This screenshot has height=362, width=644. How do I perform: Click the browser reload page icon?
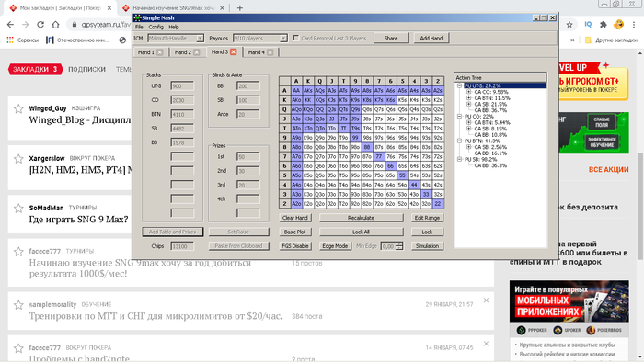point(40,25)
